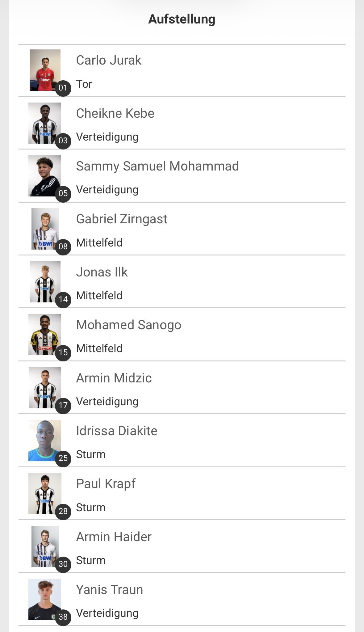Select the Yanis Traun name link
Screen dimensions: 364x632
(x=109, y=590)
